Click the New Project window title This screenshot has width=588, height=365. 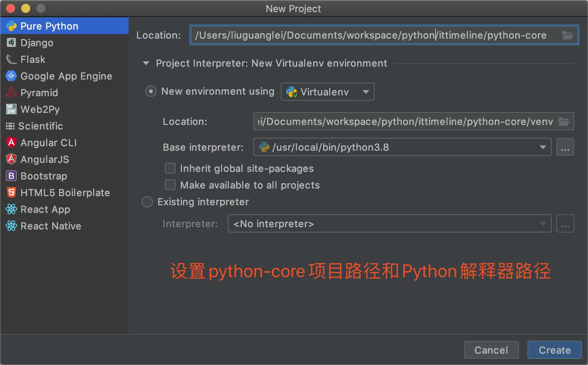coord(293,8)
